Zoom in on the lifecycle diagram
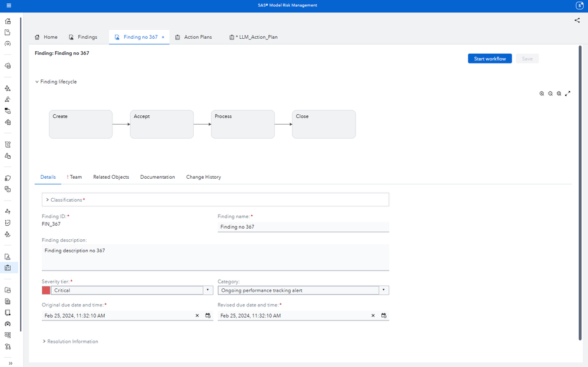588x367 pixels. (x=542, y=94)
